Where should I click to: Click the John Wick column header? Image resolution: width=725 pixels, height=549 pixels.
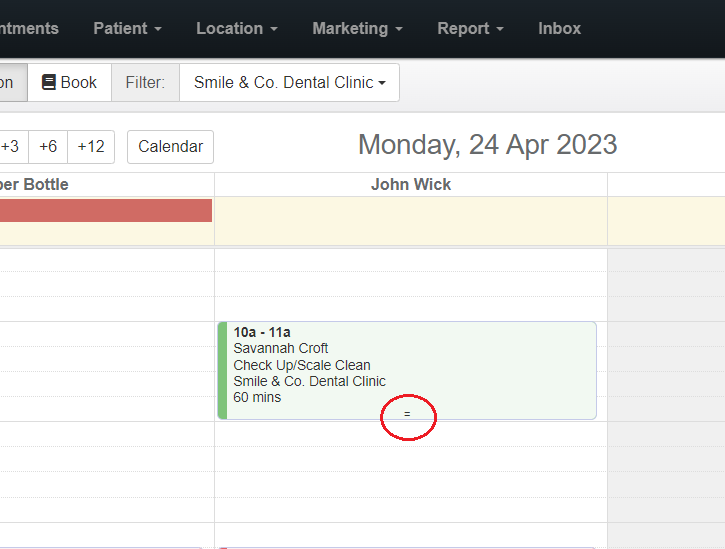tap(410, 184)
